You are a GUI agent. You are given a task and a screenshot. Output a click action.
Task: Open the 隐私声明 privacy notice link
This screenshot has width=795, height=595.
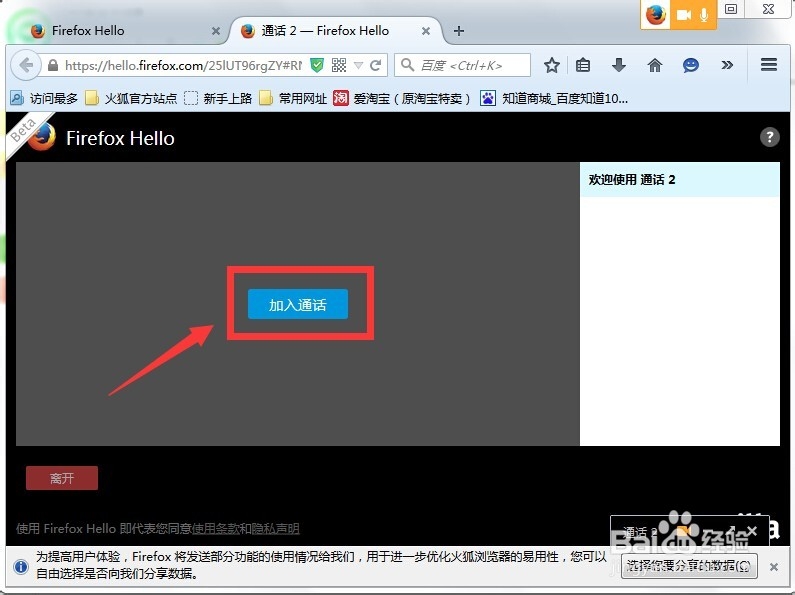(276, 529)
